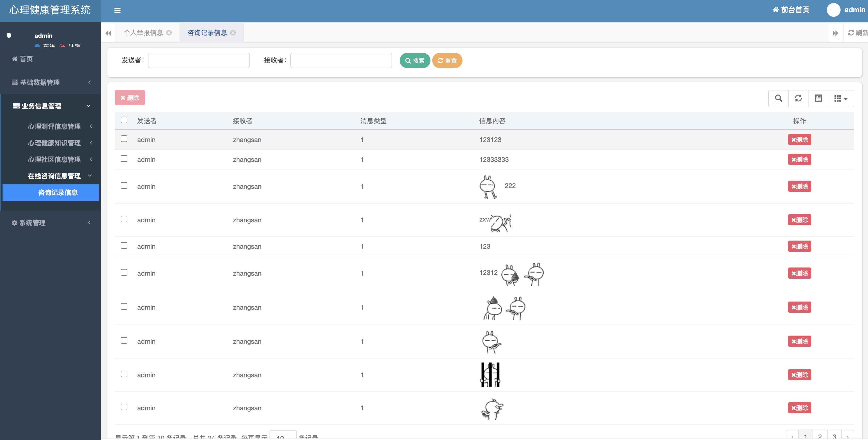
Task: Open the columns grid dropdown
Action: coord(841,98)
